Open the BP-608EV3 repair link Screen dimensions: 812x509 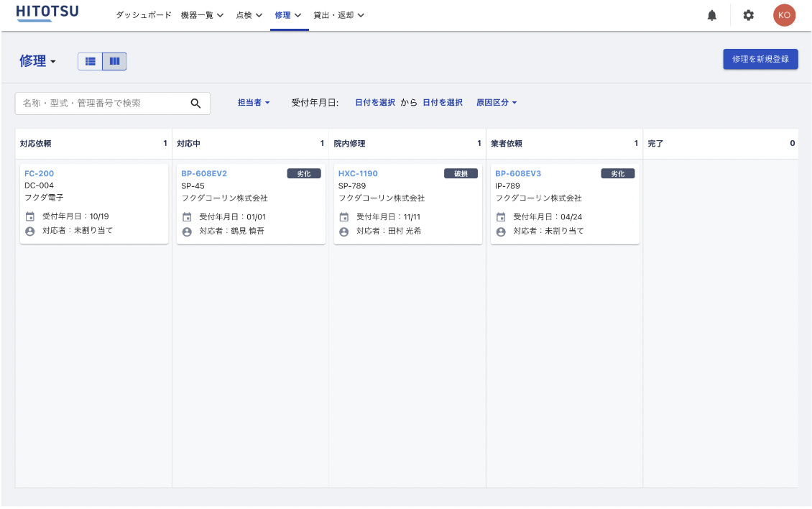(x=518, y=174)
